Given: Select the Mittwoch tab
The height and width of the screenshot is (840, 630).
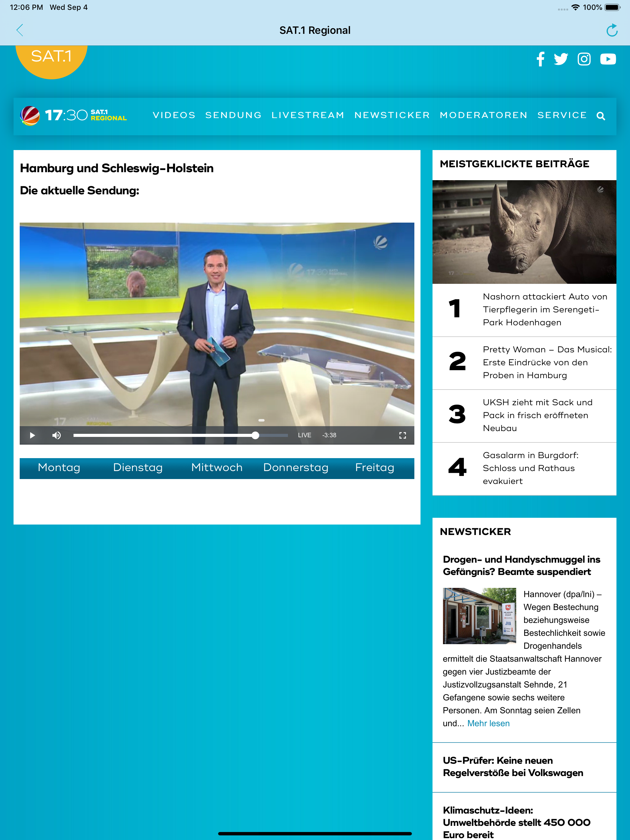Looking at the screenshot, I should (217, 468).
